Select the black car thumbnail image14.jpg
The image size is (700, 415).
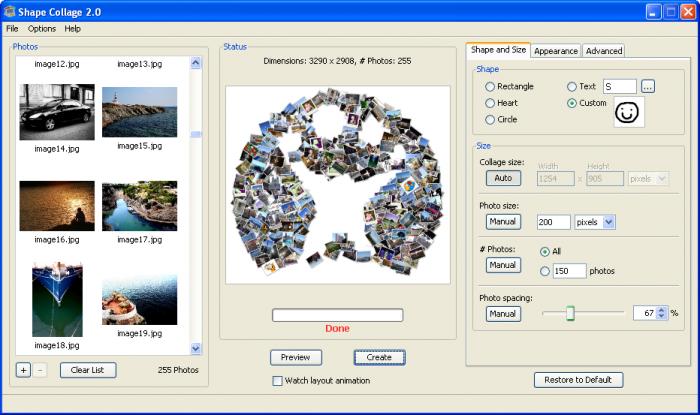coord(57,112)
